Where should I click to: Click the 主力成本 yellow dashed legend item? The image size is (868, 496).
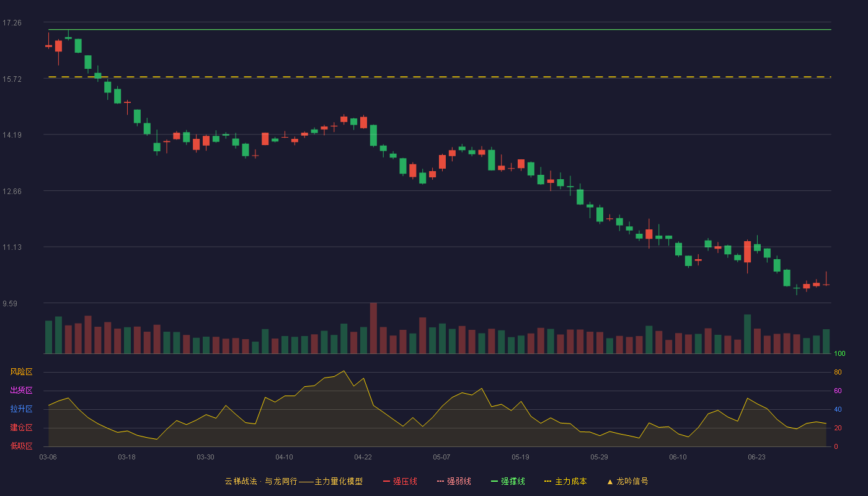pos(565,481)
